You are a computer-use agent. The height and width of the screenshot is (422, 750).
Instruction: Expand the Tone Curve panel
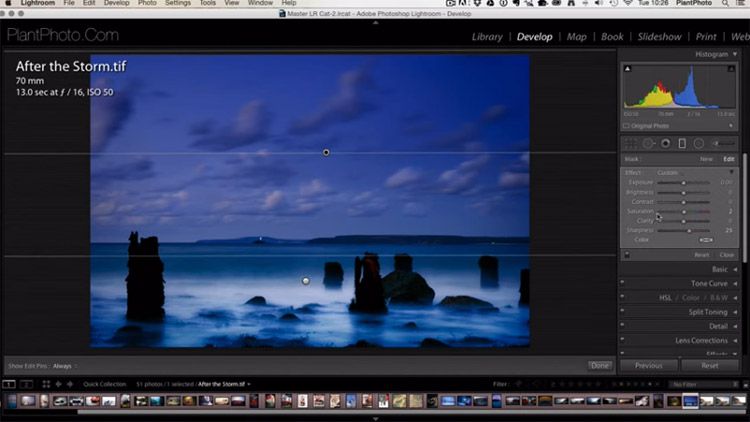point(709,283)
